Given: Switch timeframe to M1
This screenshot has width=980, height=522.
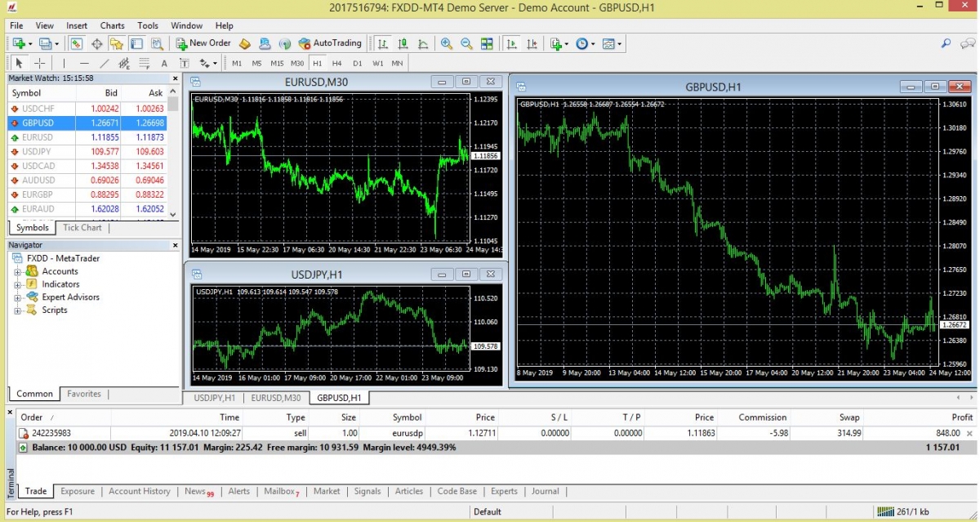Looking at the screenshot, I should (x=237, y=63).
